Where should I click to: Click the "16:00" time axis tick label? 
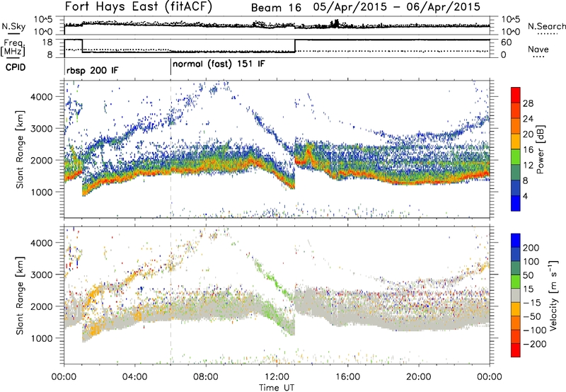click(347, 377)
